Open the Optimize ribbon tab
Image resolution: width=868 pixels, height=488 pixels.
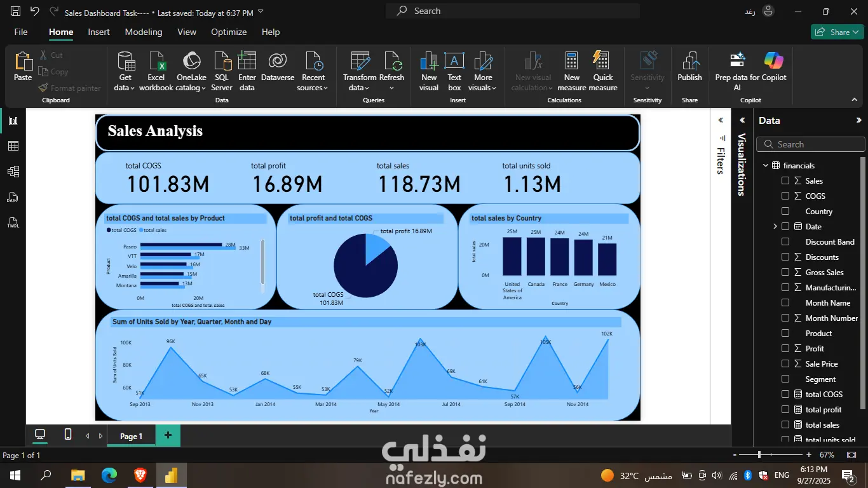pos(229,32)
